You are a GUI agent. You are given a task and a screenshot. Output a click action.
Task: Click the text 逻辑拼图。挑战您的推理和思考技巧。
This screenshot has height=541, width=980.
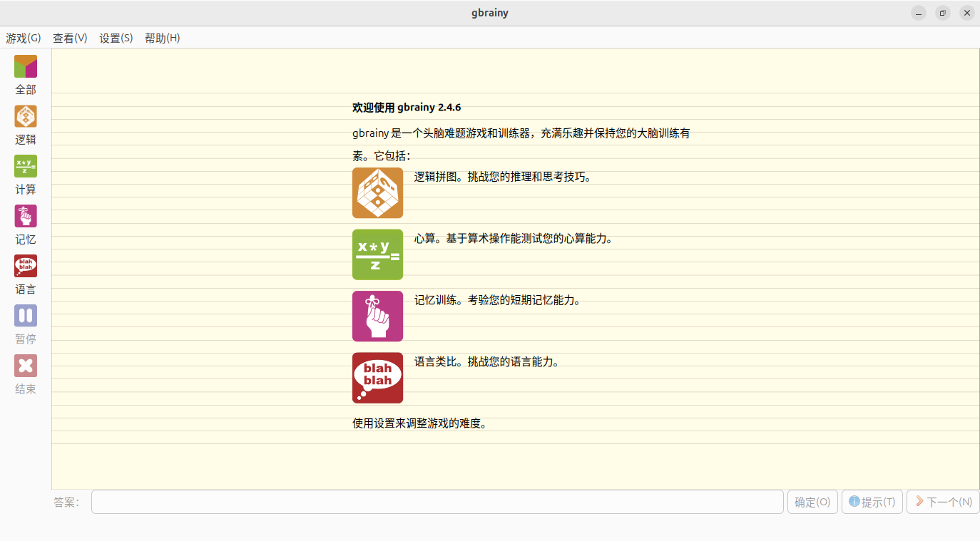[x=503, y=177]
